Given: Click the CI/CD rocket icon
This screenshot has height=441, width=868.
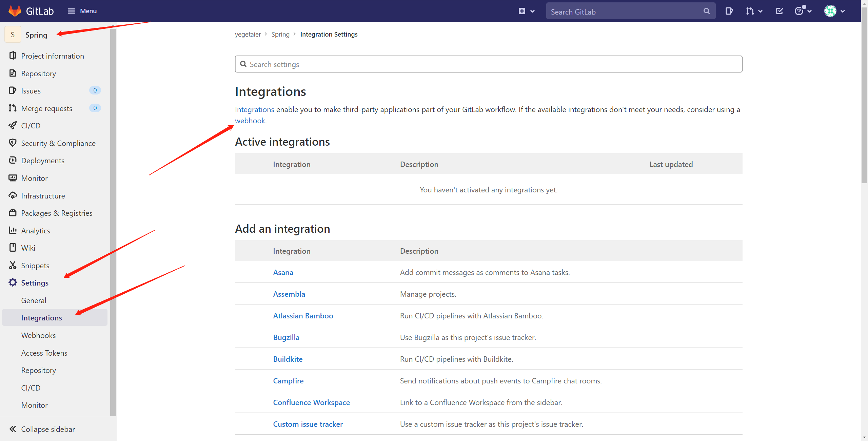Looking at the screenshot, I should point(13,125).
